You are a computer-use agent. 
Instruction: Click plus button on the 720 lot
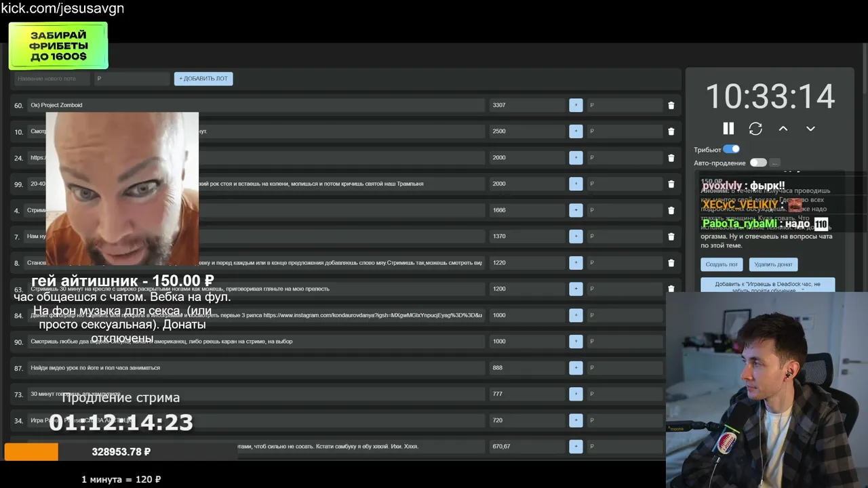pyautogui.click(x=576, y=420)
